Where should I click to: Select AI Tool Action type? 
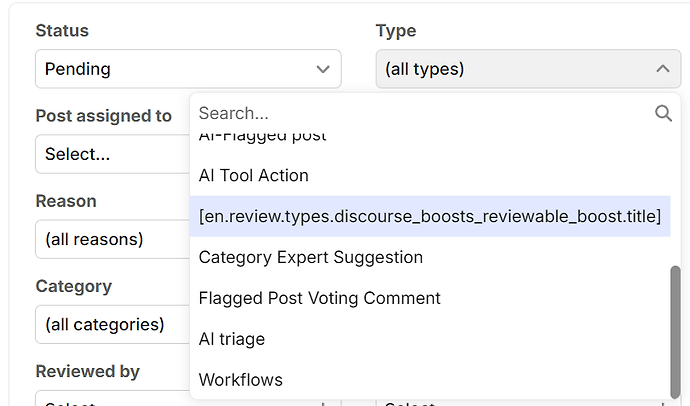[x=430, y=176]
